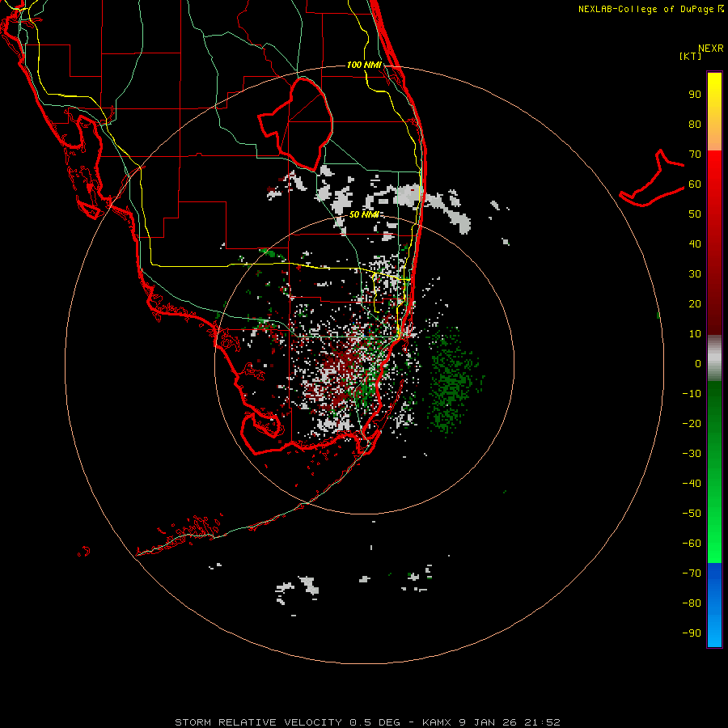Click the large green velocity patch offshore east
This screenshot has height=728, width=728.
[x=451, y=381]
